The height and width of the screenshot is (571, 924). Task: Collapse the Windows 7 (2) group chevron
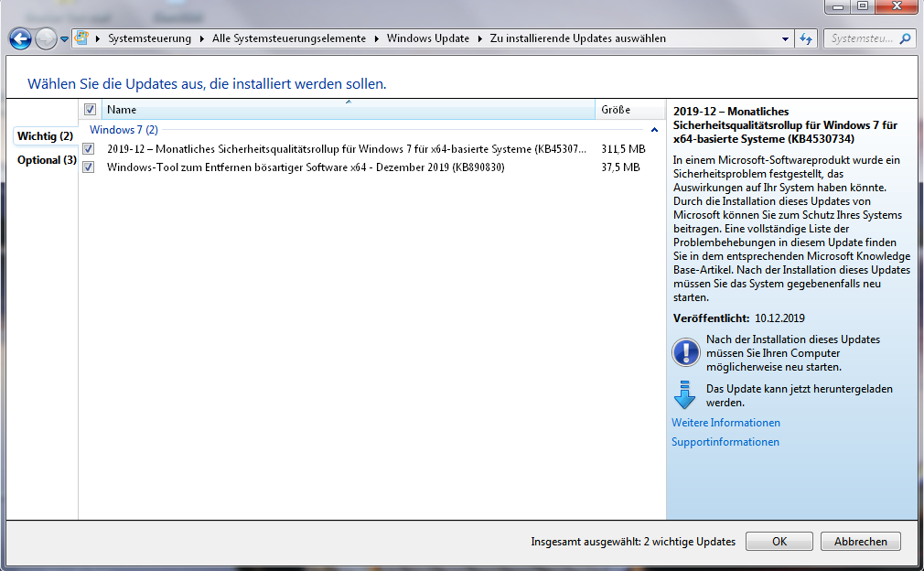click(654, 130)
